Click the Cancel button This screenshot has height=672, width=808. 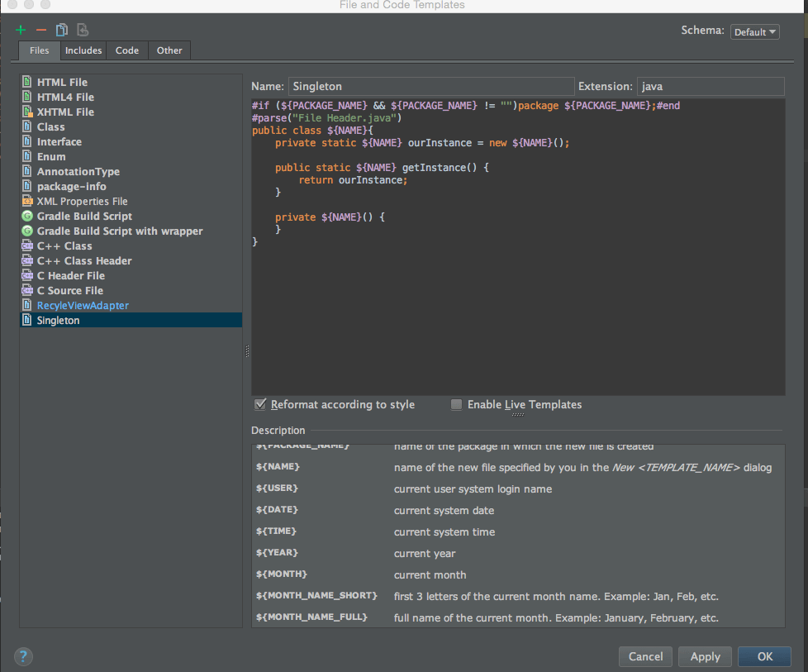coord(646,656)
